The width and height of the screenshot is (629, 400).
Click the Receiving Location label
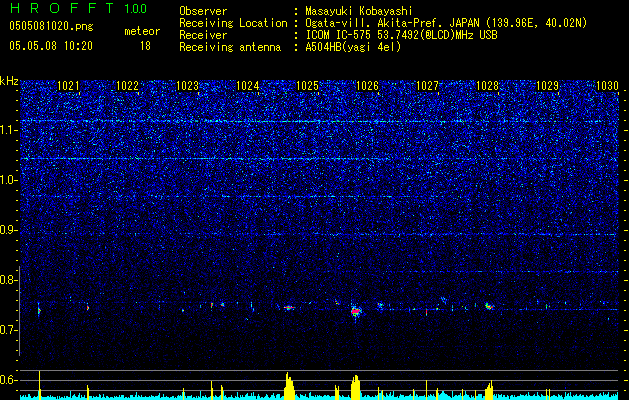coord(233,23)
